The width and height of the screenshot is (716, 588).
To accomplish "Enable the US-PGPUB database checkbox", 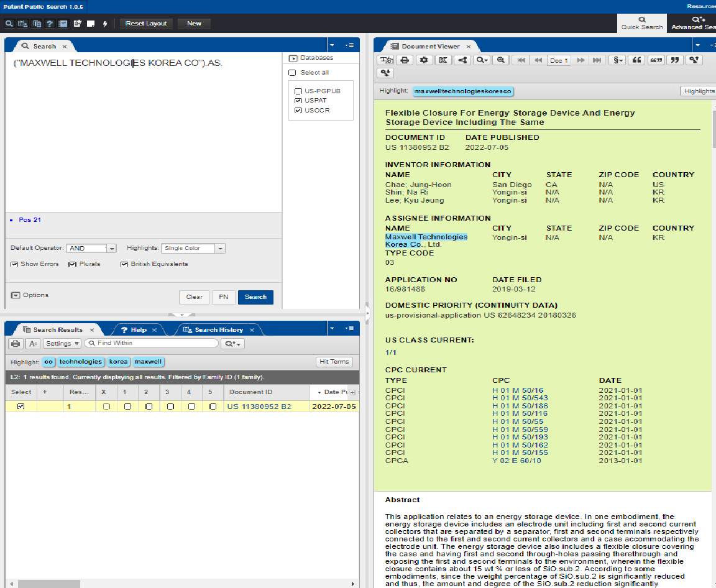I will tap(298, 91).
